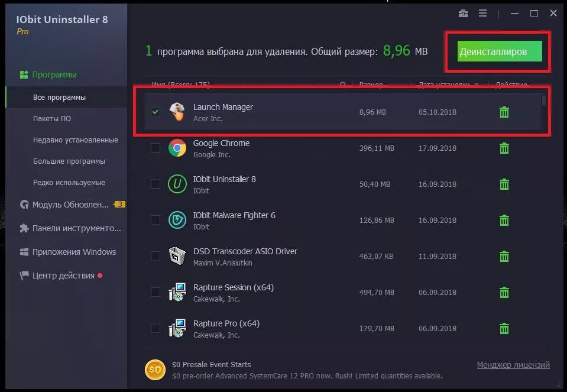Screen dimensions: 567x392
Task: Click the 05.10.2018 install date
Action: (x=437, y=112)
